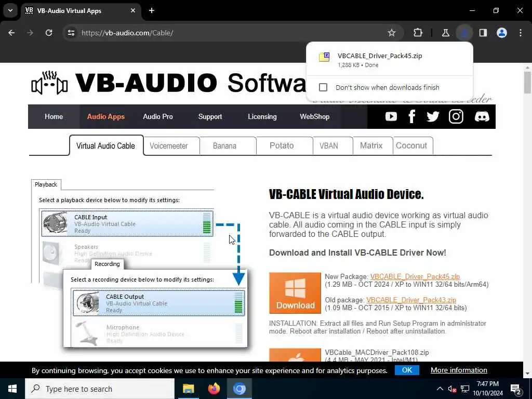This screenshot has height=399, width=532.
Task: Click the playback/recording devices illustration
Action: pos(139,263)
